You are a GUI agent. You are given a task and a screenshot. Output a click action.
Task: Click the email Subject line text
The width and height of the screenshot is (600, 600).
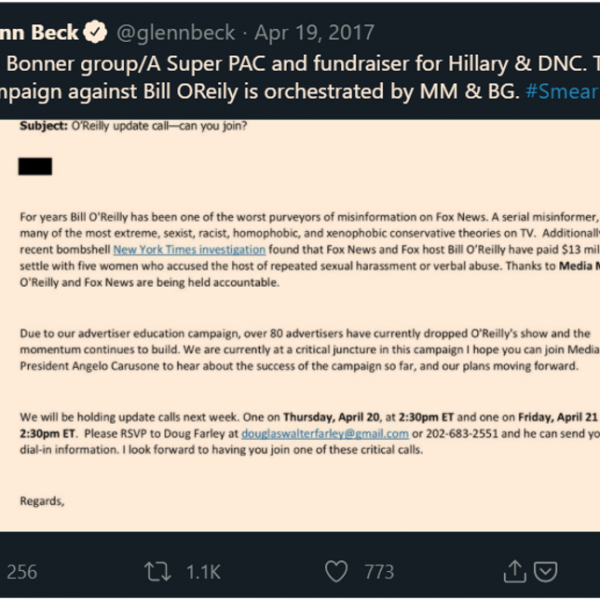click(135, 126)
